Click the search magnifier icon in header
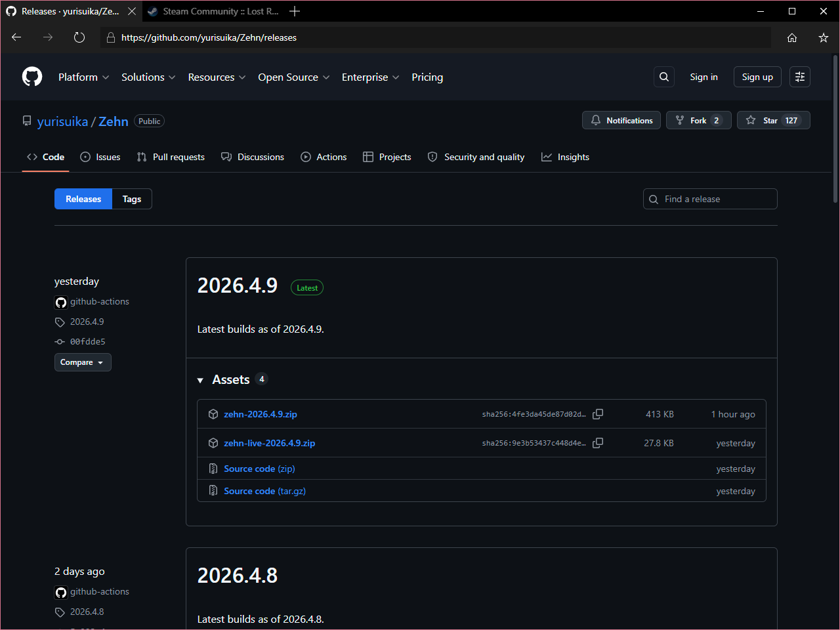The height and width of the screenshot is (630, 840). [664, 77]
